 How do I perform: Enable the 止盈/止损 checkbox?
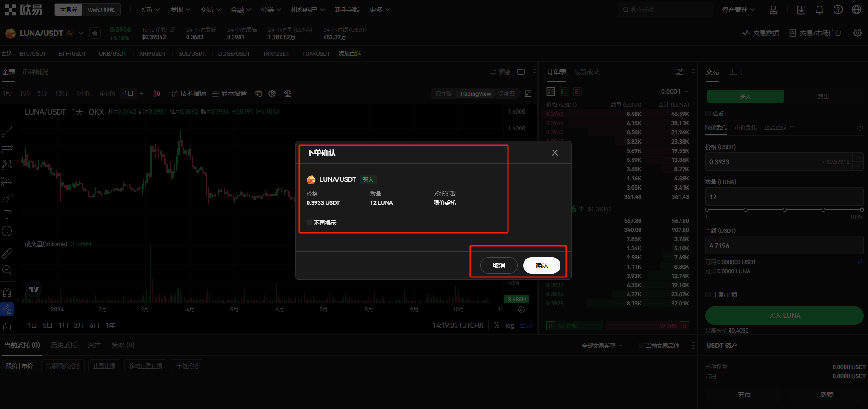click(x=708, y=294)
